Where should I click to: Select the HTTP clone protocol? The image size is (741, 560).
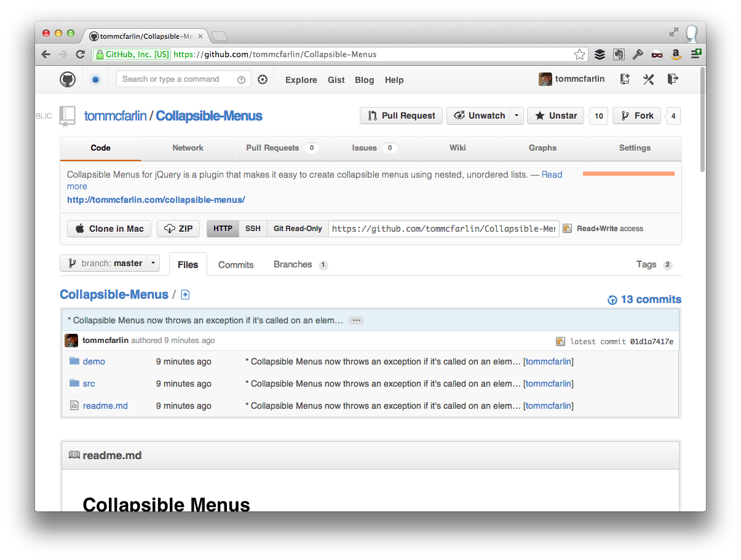(x=223, y=228)
